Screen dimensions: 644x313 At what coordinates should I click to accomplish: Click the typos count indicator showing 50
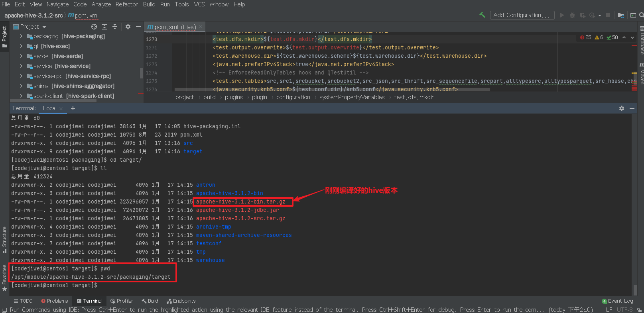tap(612, 37)
